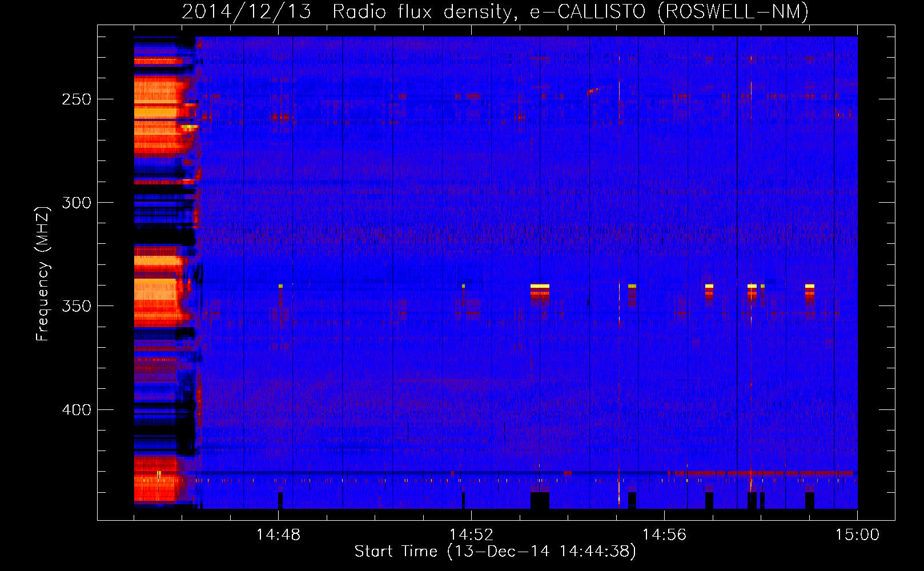Screen dimensions: 924x571
Task: Click the 15:00 time tick label
Action: click(x=857, y=535)
